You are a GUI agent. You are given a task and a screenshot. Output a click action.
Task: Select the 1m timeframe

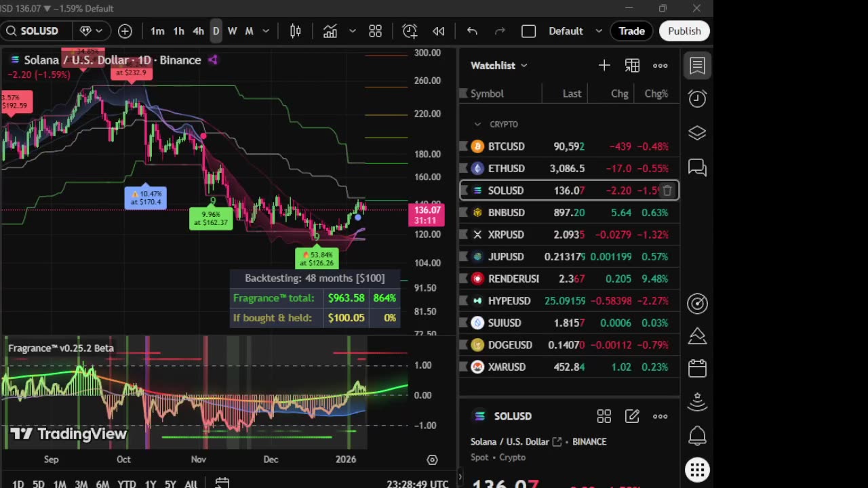(x=157, y=31)
